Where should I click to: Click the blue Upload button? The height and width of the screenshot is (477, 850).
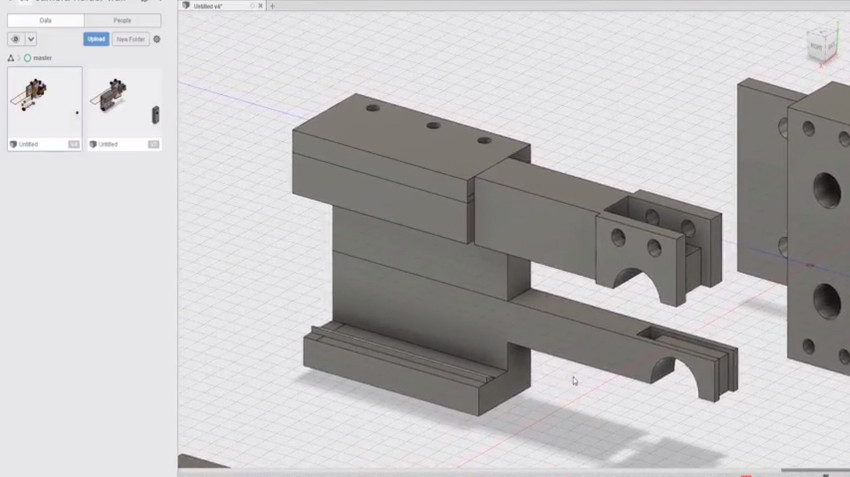pyautogui.click(x=96, y=39)
